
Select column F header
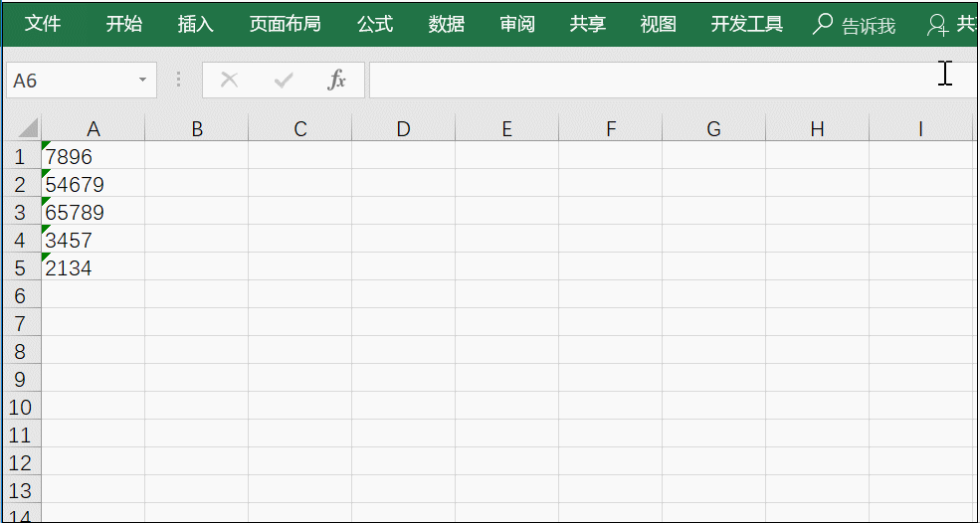611,128
